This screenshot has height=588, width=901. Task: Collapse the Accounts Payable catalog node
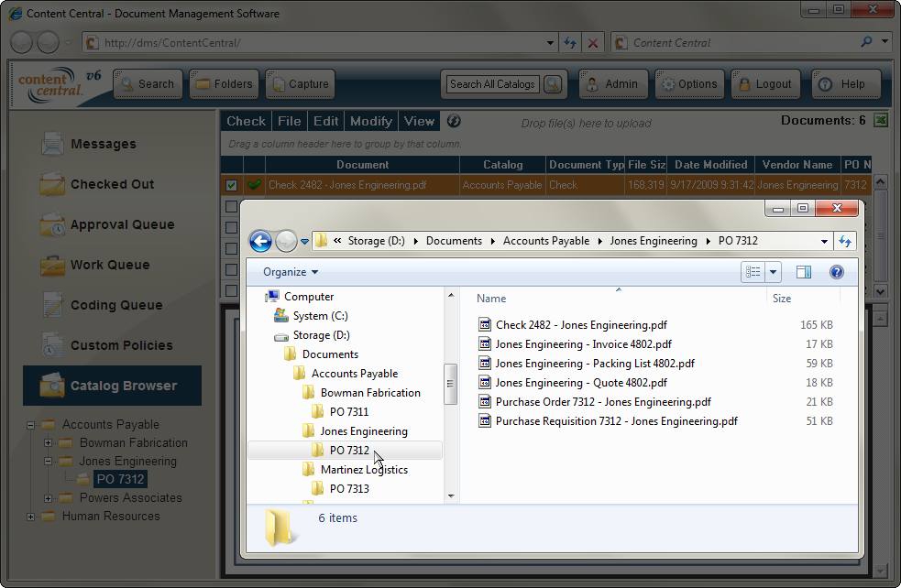[x=30, y=426]
